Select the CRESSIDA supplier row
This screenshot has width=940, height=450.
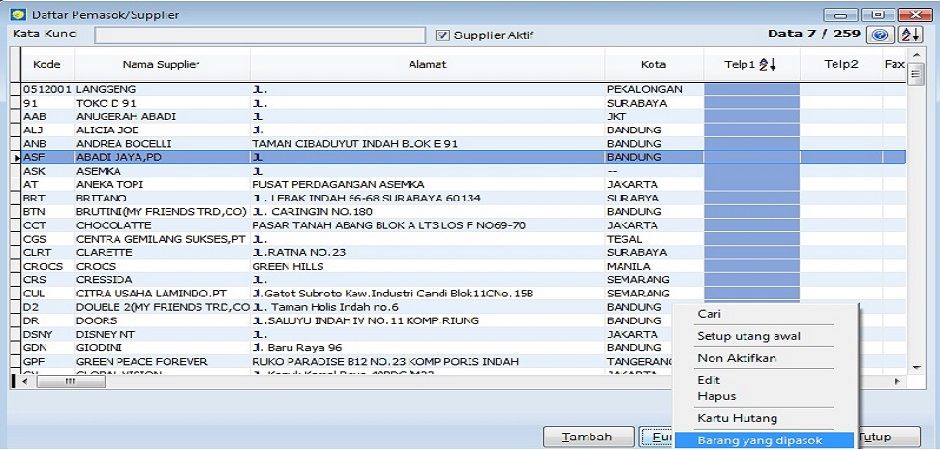pos(463,280)
